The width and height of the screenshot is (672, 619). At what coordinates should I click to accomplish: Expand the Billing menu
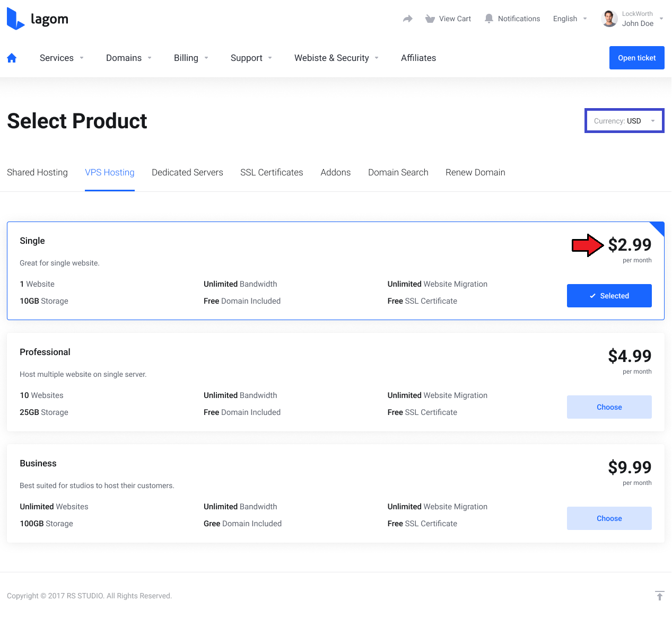coord(191,58)
